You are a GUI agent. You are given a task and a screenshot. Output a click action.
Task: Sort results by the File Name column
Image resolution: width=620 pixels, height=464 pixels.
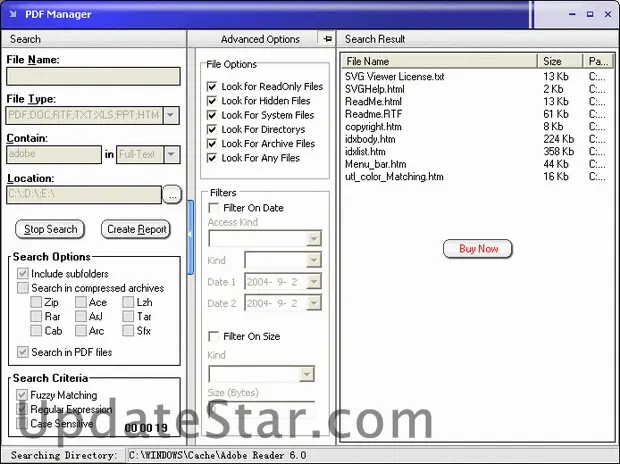pyautogui.click(x=438, y=61)
